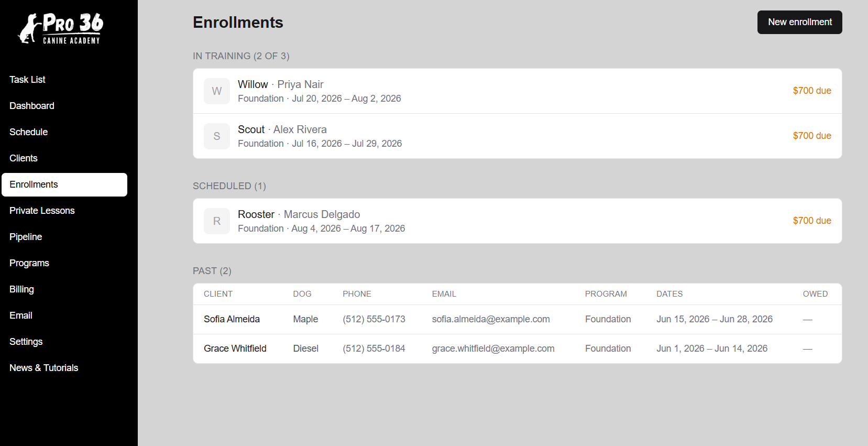Open News & Tutorials
Screen dimensions: 868x446
(64, 368)
